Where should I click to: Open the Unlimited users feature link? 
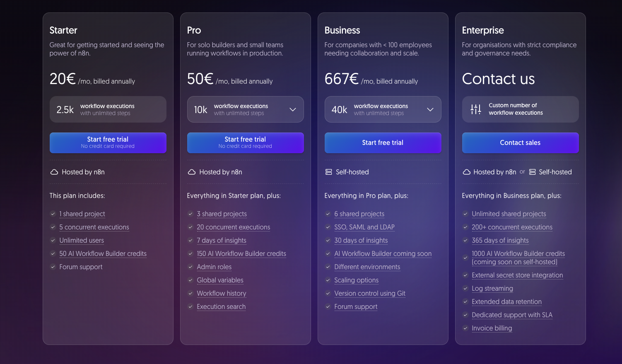point(82,240)
